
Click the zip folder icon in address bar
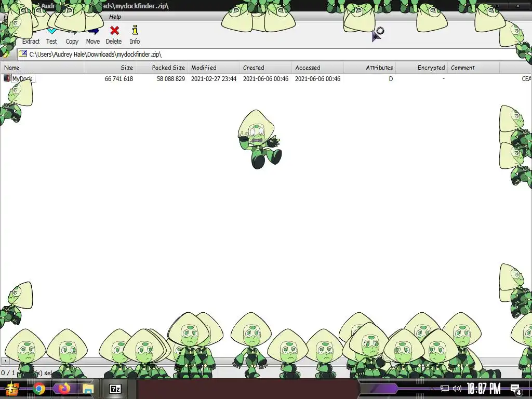[23, 54]
